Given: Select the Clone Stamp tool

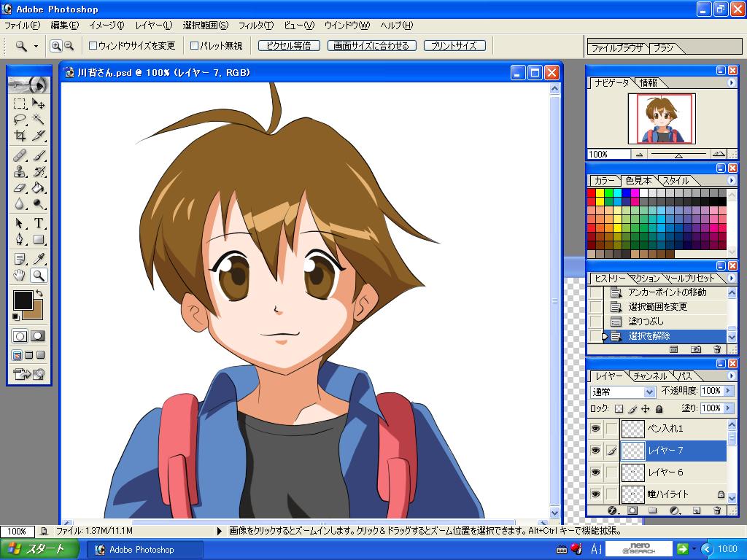Looking at the screenshot, I should [x=20, y=171].
